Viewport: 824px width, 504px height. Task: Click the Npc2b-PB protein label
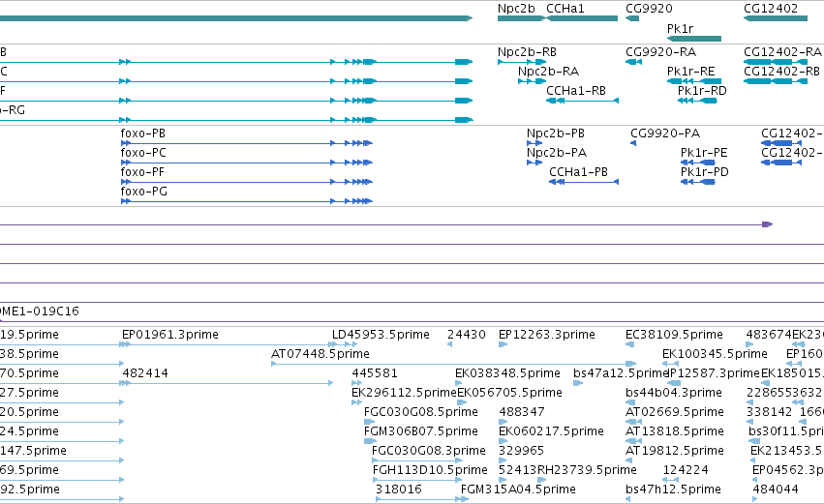556,133
